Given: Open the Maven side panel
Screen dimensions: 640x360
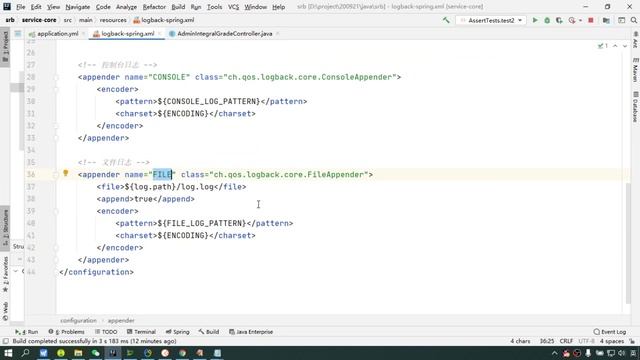Looking at the screenshot, I should [x=635, y=70].
